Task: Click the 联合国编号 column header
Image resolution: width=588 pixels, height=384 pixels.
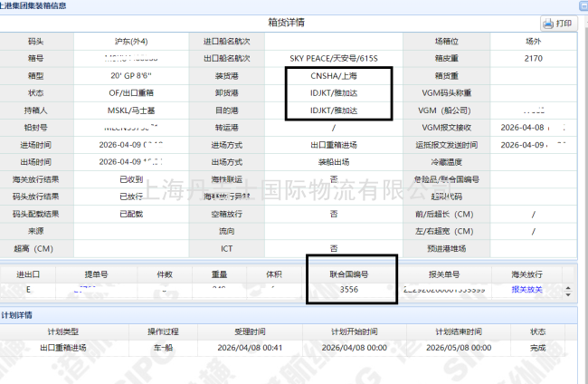Action: click(x=349, y=274)
